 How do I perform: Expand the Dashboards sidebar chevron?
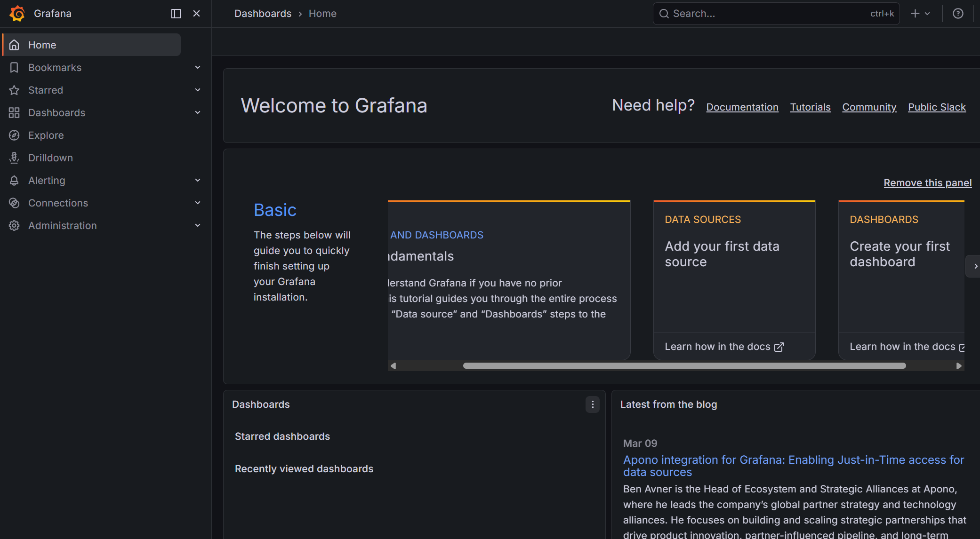pyautogui.click(x=198, y=113)
